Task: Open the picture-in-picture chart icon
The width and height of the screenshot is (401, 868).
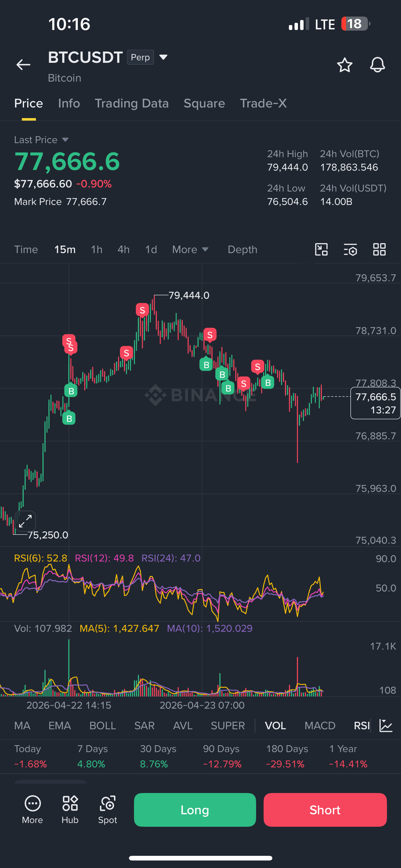Action: (321, 249)
